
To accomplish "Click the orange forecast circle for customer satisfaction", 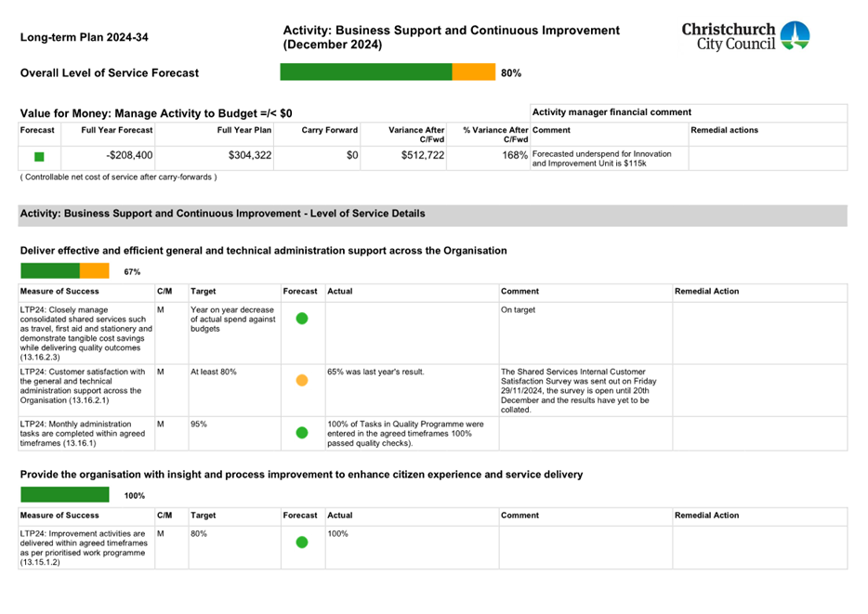I will coord(302,380).
